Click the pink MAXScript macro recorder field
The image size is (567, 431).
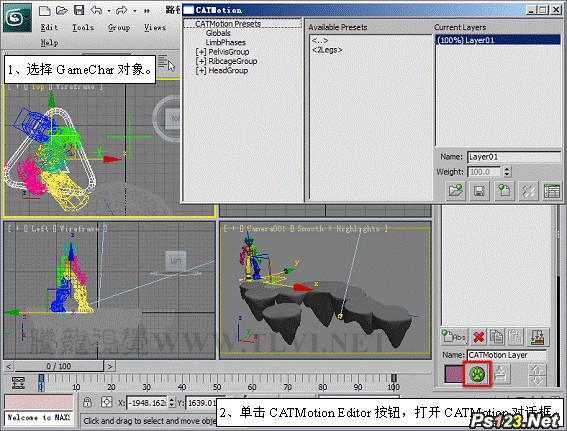point(39,402)
